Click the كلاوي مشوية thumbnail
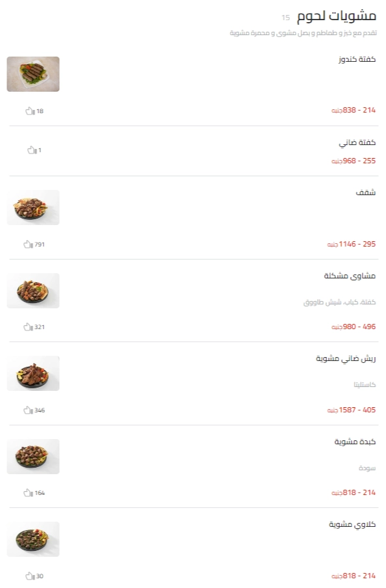Screen dimensions: 386x588 pyautogui.click(x=33, y=539)
